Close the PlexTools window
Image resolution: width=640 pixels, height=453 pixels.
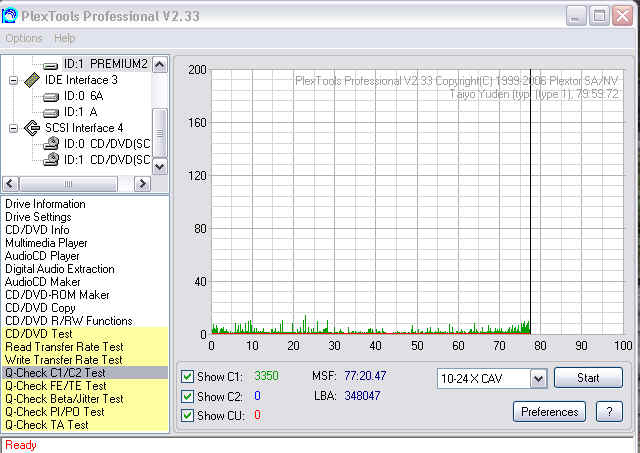tap(623, 16)
